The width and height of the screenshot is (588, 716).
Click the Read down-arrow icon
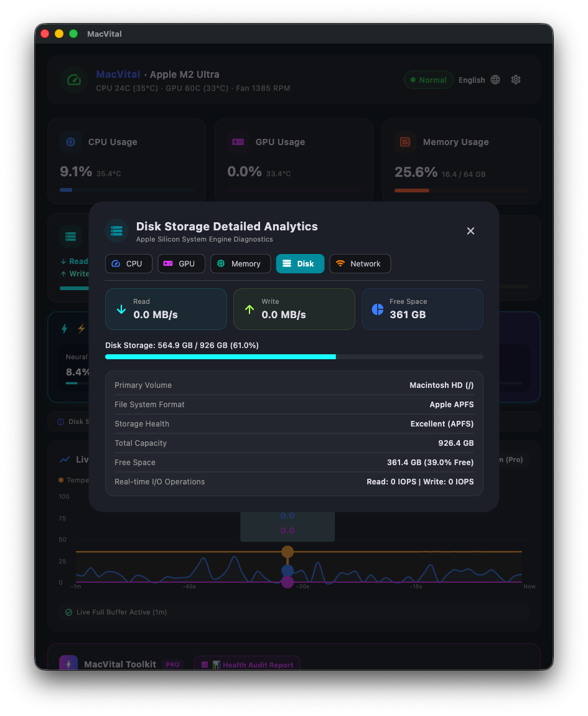(x=121, y=309)
